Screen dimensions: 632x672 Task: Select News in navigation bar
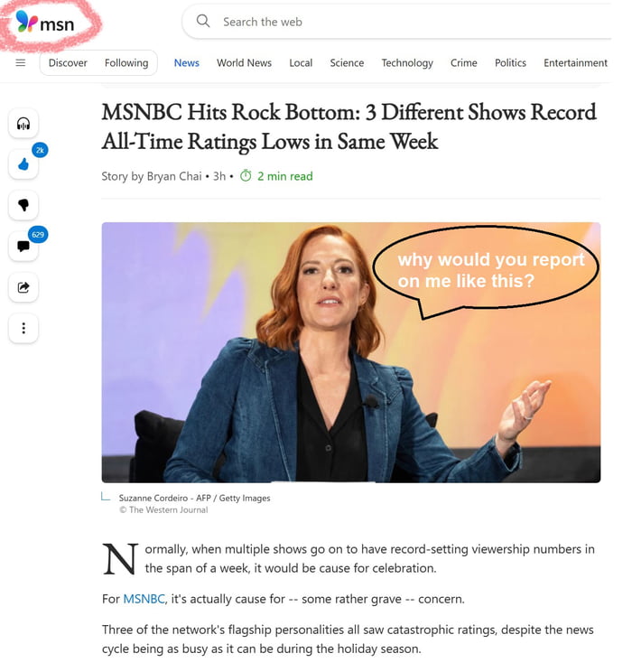point(186,63)
